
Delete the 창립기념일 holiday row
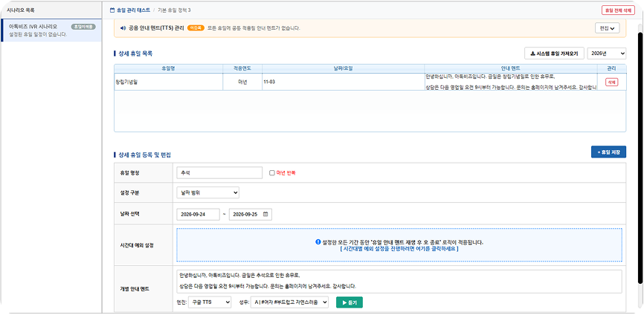[611, 82]
